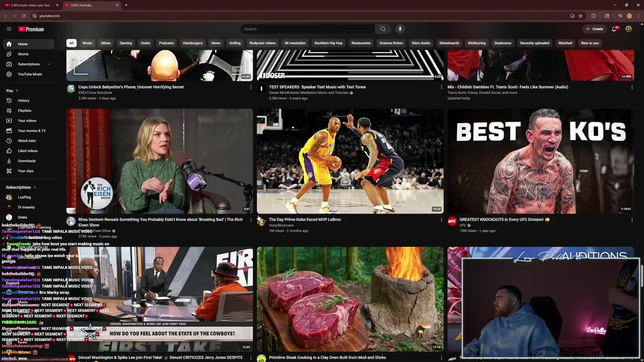Open Kobe vs LeBron video thumbnail

pos(350,161)
